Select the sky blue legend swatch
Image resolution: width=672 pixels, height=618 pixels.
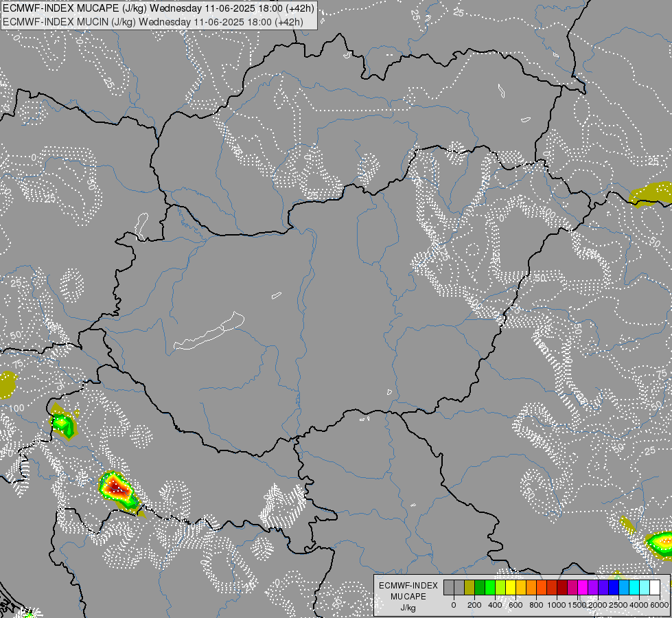[x=625, y=587]
